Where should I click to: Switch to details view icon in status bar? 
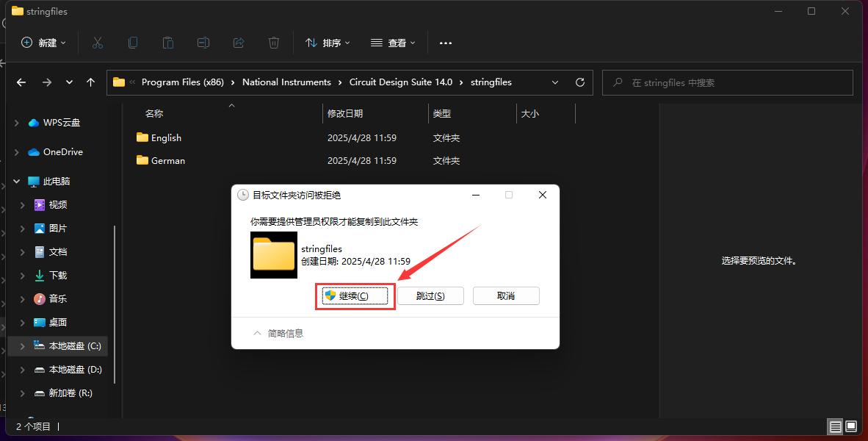(836, 426)
